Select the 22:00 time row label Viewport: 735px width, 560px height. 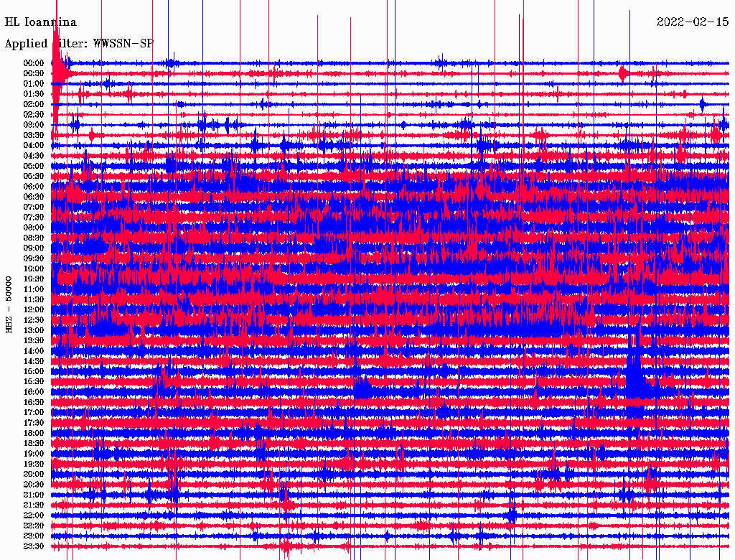pos(34,515)
